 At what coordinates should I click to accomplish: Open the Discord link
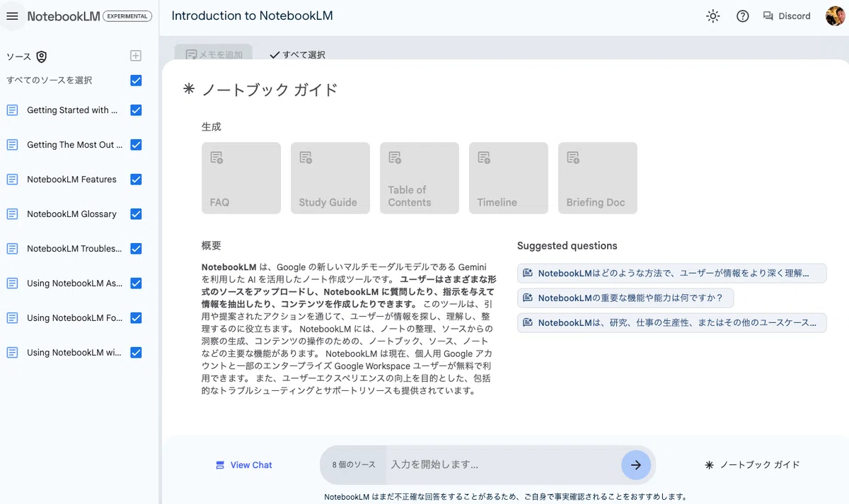click(787, 16)
